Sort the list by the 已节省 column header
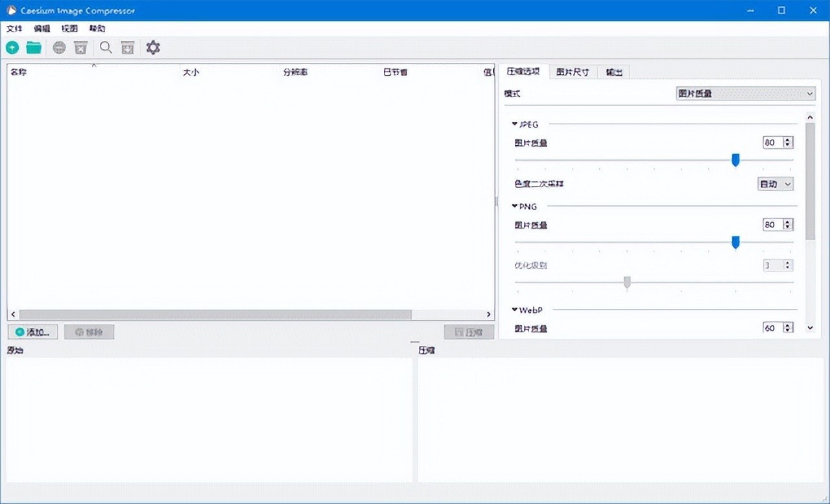 [431, 72]
